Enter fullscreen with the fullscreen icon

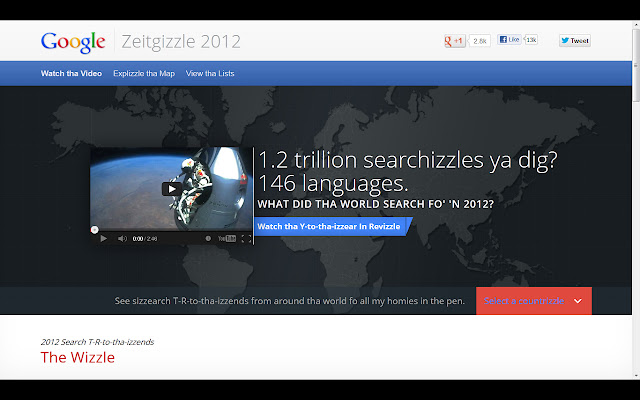(x=247, y=238)
